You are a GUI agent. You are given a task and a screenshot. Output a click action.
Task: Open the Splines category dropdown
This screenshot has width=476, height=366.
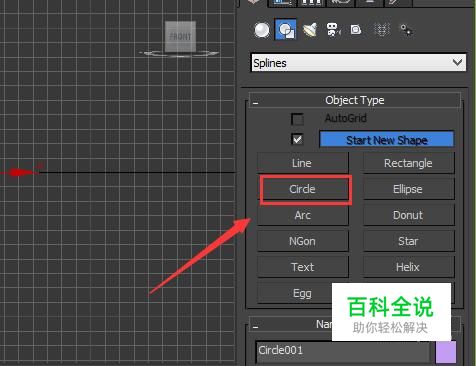(358, 63)
